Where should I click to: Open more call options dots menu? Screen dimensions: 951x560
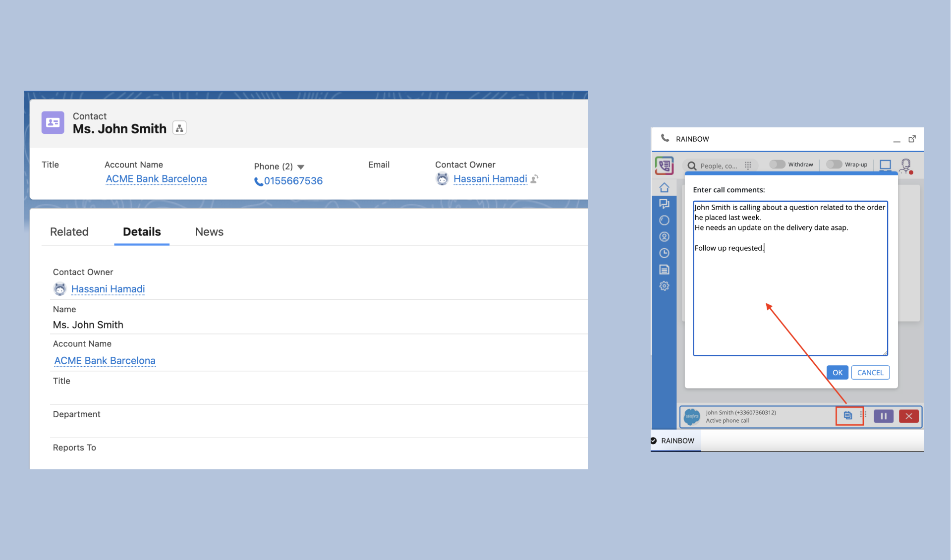[x=864, y=415]
